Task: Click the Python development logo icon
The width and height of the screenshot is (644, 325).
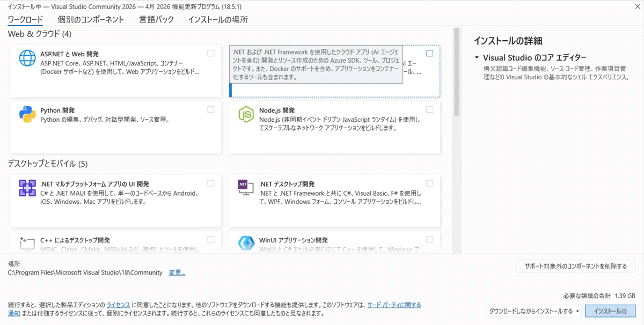Action: click(x=27, y=114)
